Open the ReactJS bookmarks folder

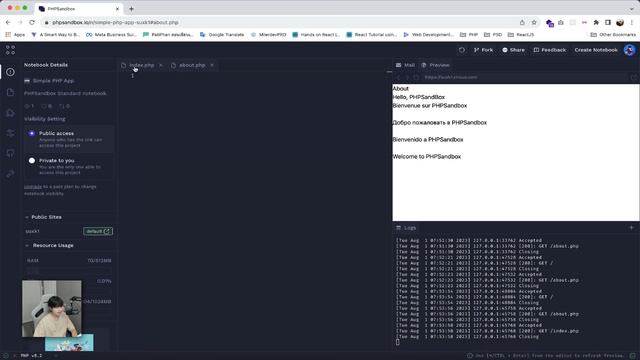pos(520,35)
